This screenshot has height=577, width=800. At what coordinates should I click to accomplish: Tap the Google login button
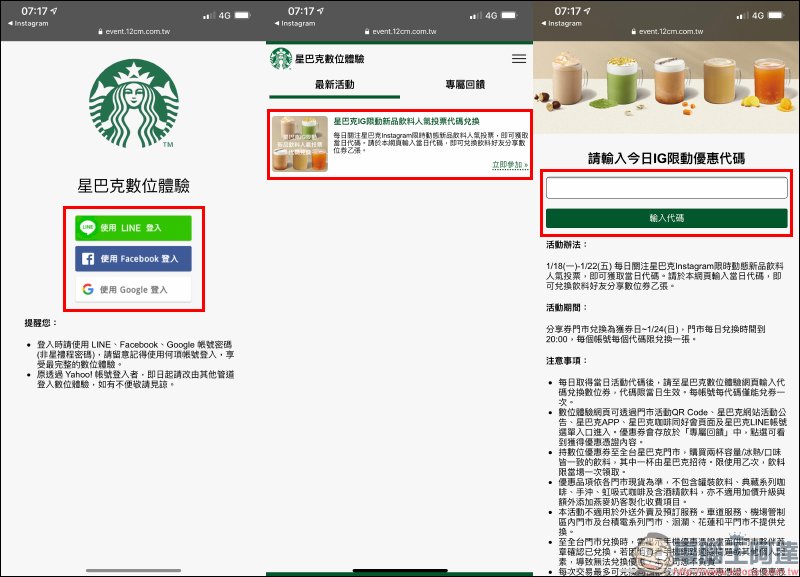[133, 289]
